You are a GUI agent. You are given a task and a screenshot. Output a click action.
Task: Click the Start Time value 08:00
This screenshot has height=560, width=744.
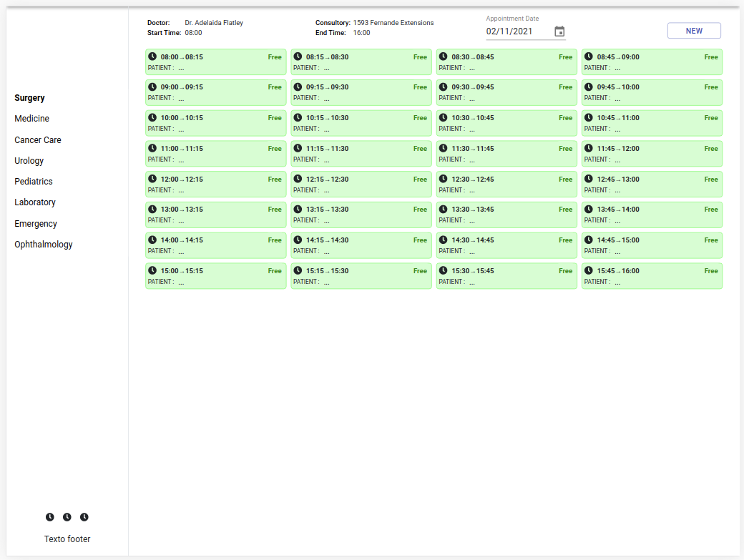click(193, 33)
